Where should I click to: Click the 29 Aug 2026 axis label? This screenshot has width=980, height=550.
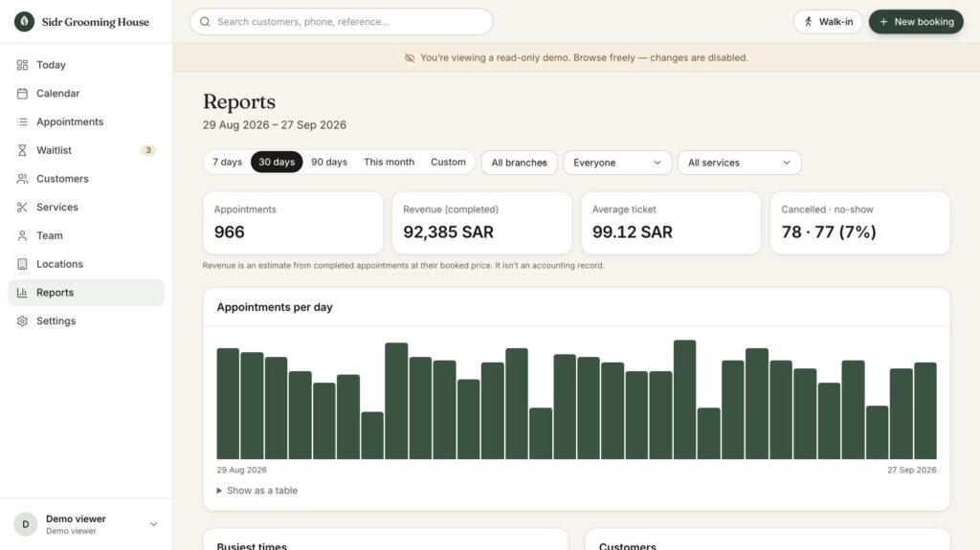[x=242, y=470]
